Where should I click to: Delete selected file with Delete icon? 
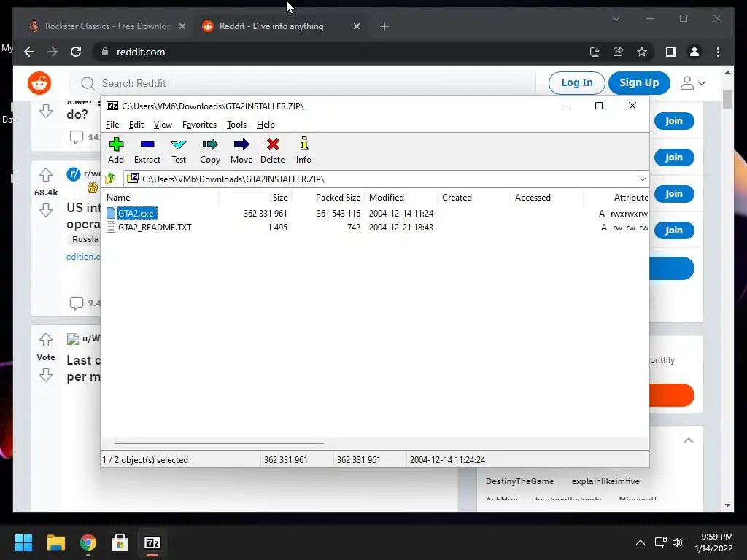click(273, 150)
